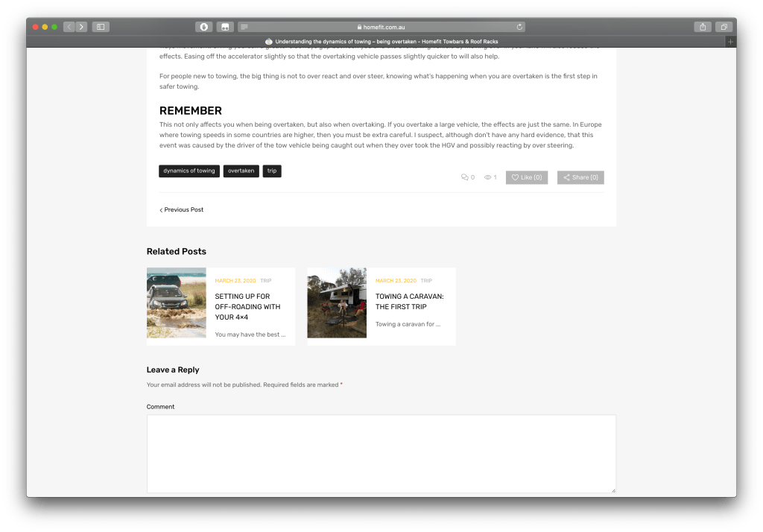The width and height of the screenshot is (763, 532).
Task: Like the post with heart button
Action: point(527,177)
